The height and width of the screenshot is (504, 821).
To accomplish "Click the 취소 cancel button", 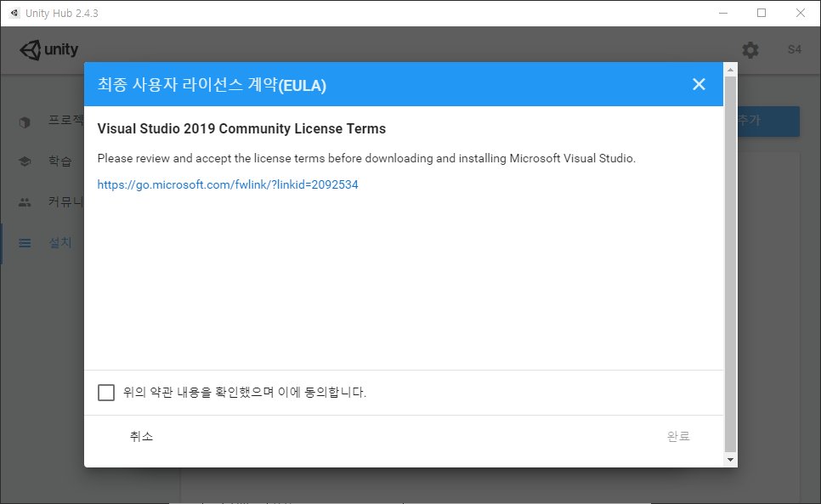I will 141,436.
